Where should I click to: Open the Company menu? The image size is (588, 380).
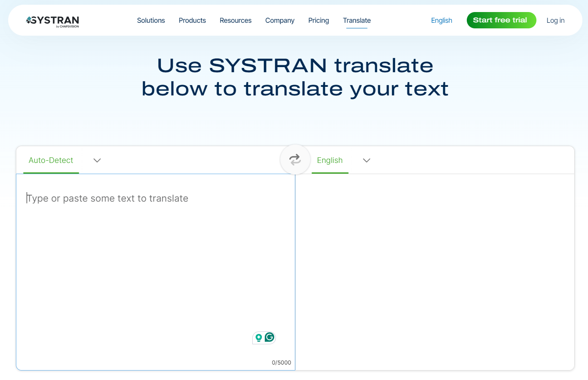click(280, 21)
